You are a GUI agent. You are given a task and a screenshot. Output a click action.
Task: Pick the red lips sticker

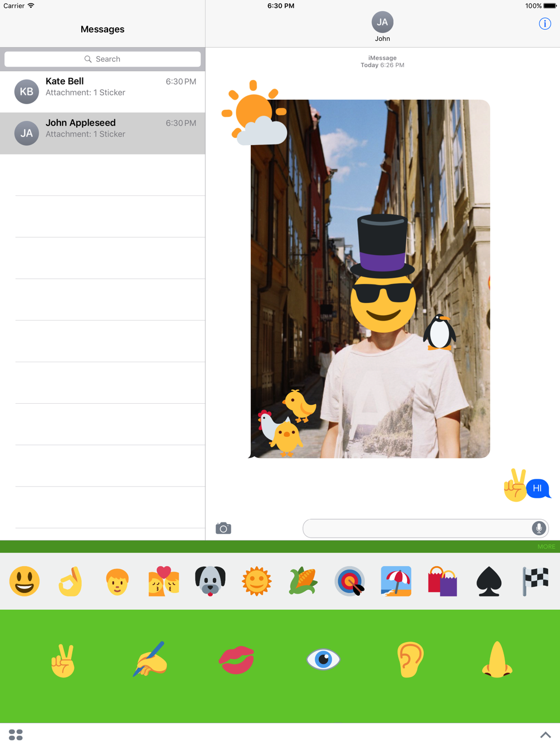(x=236, y=660)
